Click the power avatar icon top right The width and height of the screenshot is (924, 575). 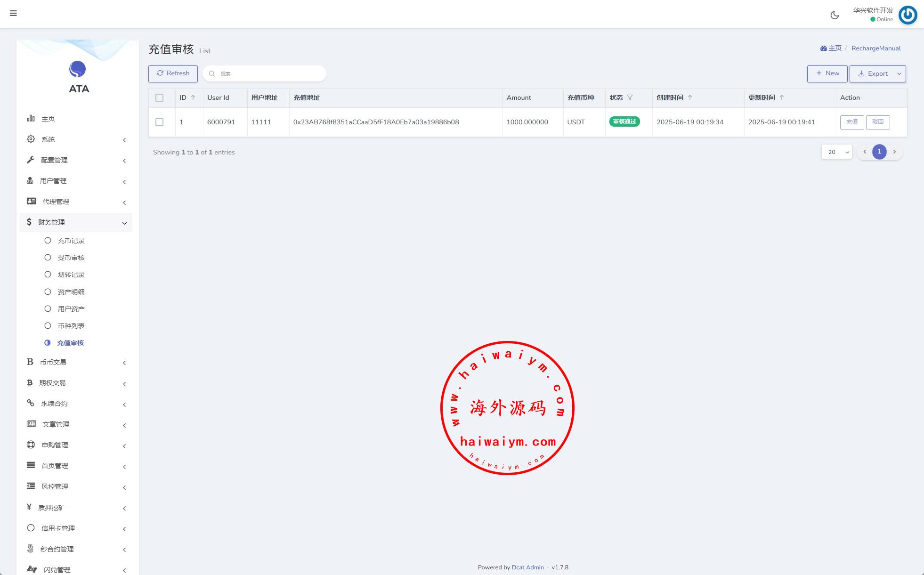908,15
